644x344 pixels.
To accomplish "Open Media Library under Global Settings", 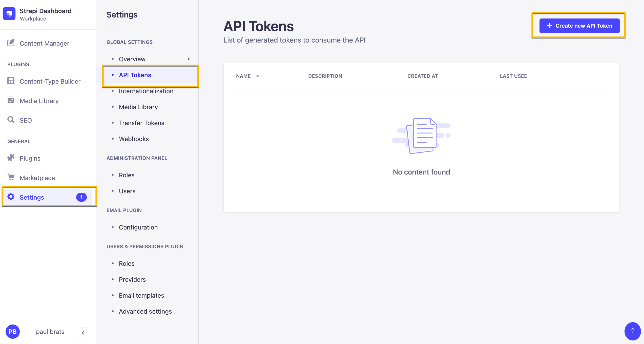I will click(138, 107).
